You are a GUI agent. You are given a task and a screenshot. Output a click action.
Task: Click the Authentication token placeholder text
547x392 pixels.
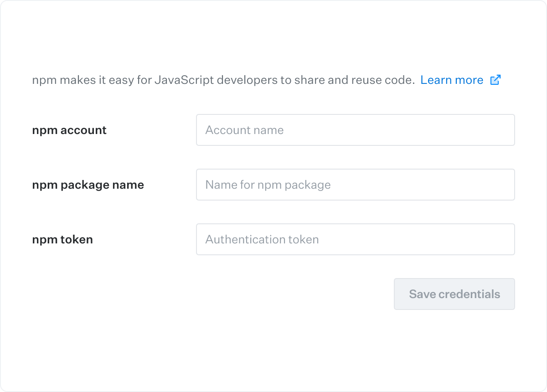[x=262, y=240]
